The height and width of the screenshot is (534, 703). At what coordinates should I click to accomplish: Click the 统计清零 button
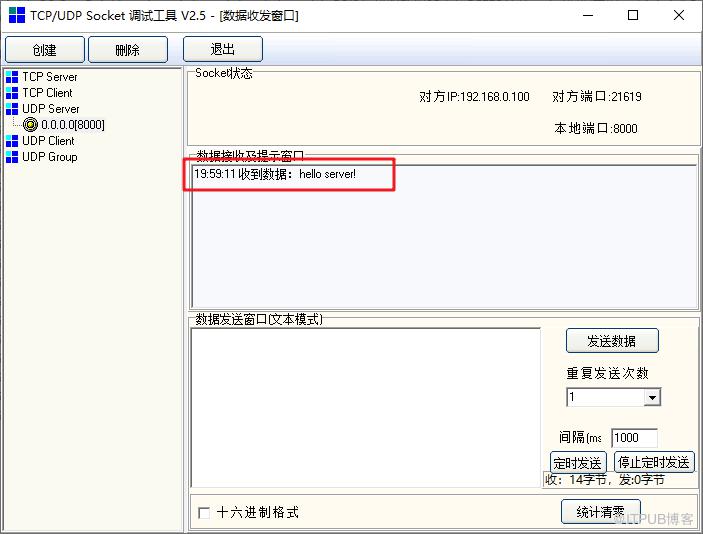pos(600,512)
